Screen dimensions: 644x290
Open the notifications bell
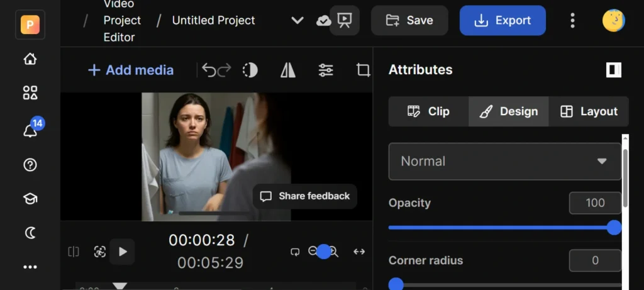pyautogui.click(x=30, y=130)
